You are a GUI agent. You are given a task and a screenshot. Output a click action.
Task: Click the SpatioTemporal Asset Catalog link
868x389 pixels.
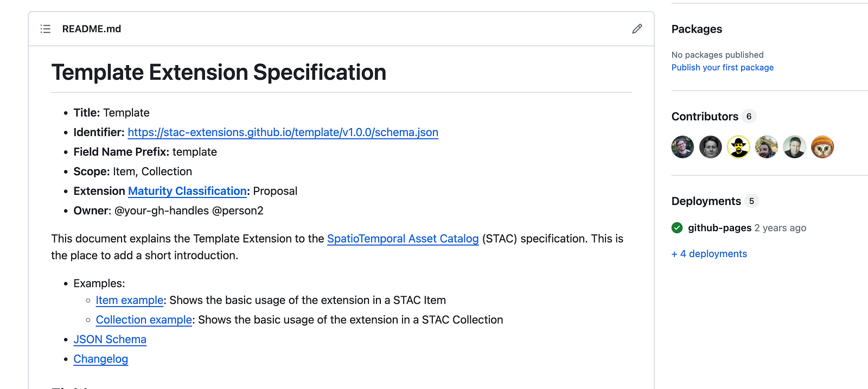tap(403, 239)
